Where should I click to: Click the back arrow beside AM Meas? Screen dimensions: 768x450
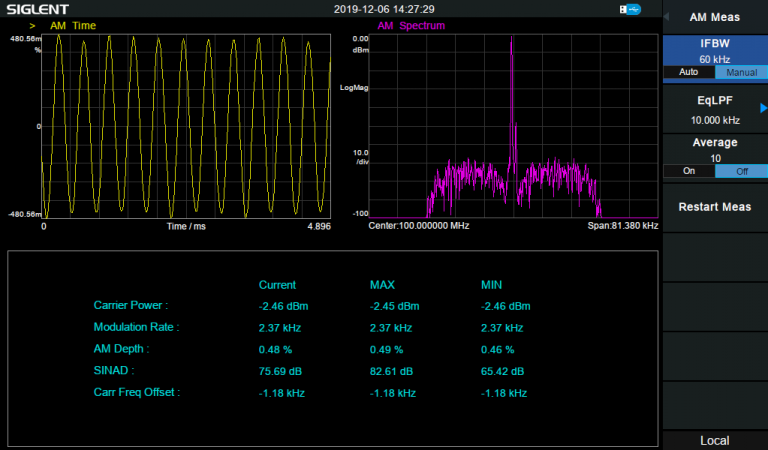pos(667,17)
